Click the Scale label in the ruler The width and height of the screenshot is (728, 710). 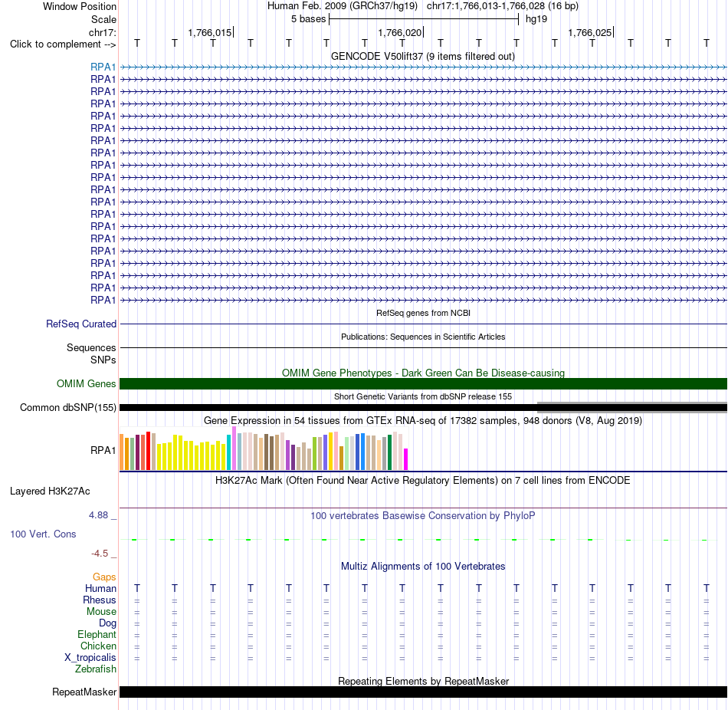point(103,19)
